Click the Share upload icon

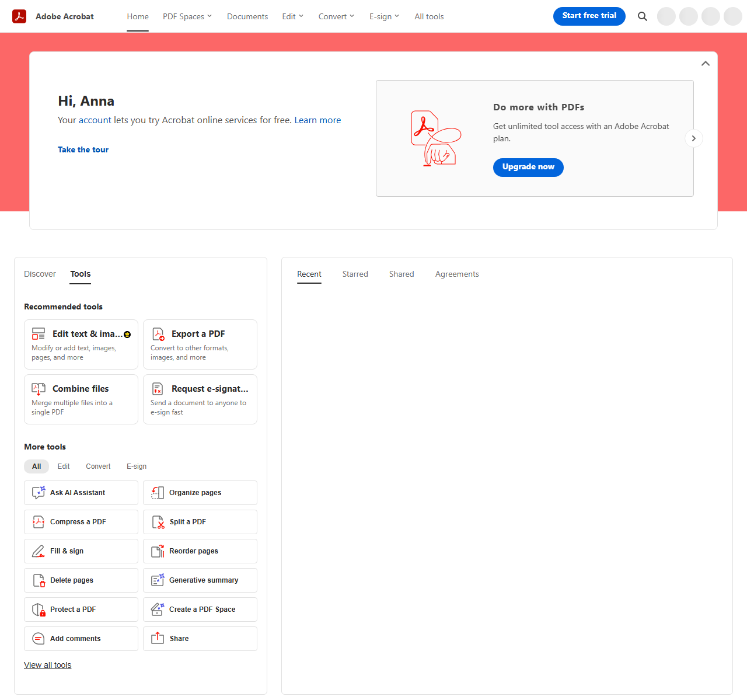coord(158,638)
